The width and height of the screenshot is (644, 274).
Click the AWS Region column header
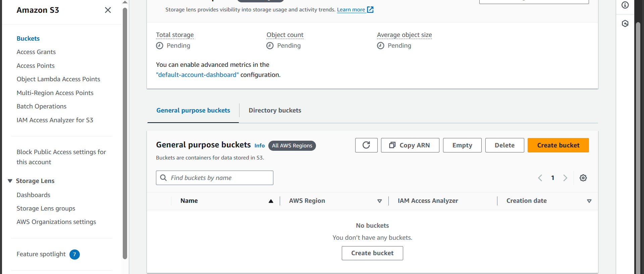tap(307, 201)
